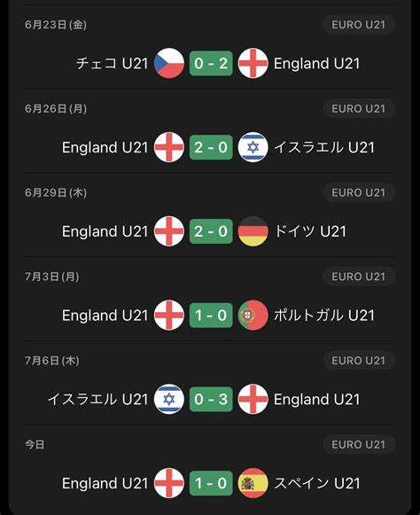
Task: Tap Israel flag in July 6 match
Action: click(x=169, y=399)
